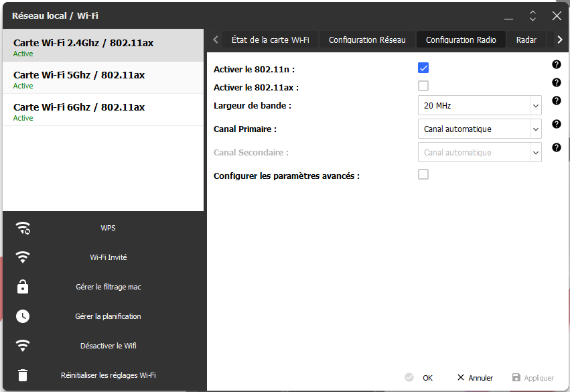This screenshot has height=392, width=570.
Task: Open Wi-Fi Invité via its wifi icon
Action: click(23, 257)
